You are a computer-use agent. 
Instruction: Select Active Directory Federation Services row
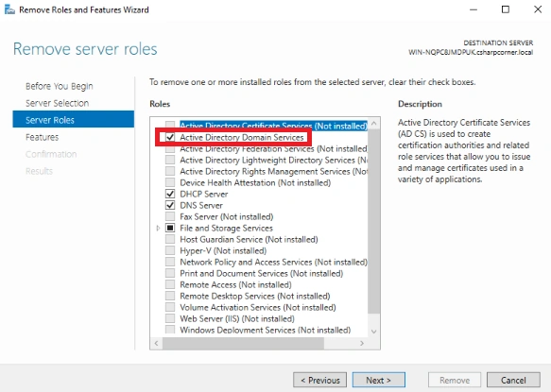(273, 148)
